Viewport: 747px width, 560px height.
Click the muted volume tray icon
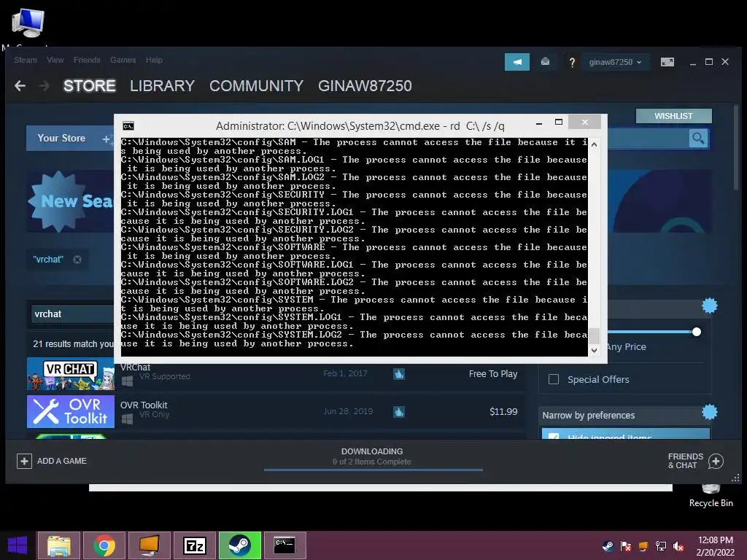click(x=678, y=547)
